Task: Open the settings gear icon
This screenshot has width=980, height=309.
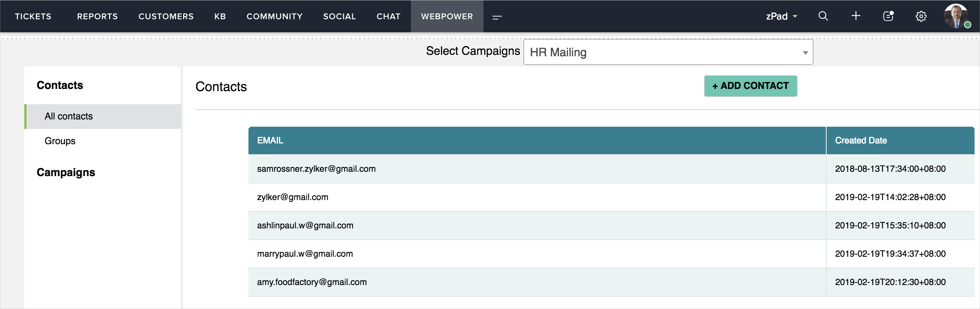Action: (921, 16)
